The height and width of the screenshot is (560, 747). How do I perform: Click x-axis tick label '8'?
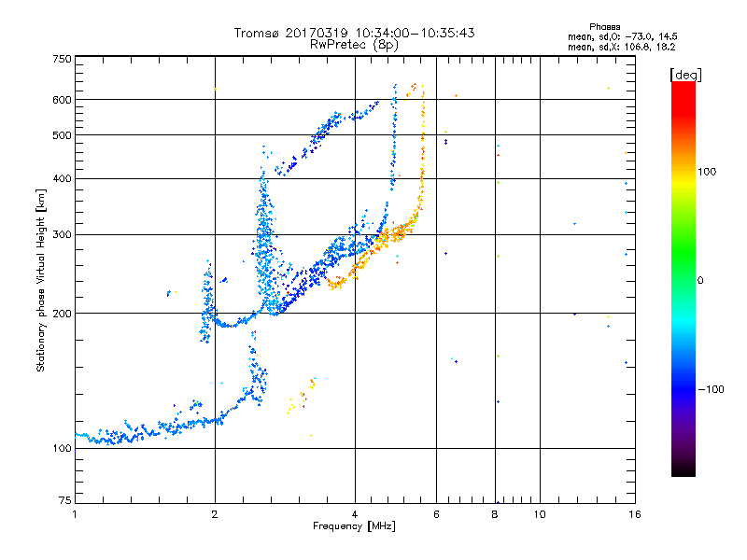point(495,514)
